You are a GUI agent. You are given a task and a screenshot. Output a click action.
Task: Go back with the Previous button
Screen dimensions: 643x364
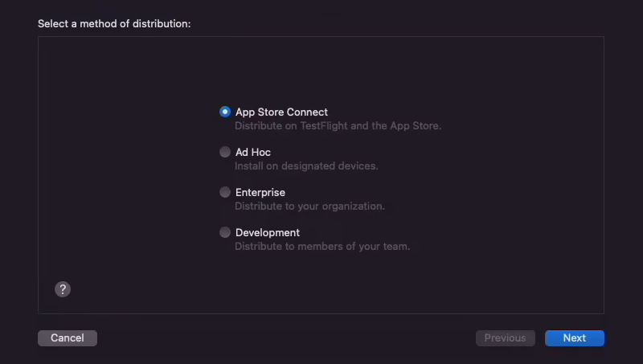coord(506,338)
